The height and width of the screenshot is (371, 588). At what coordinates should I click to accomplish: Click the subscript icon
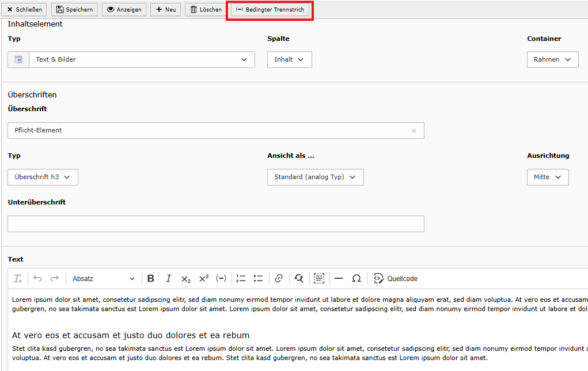point(185,279)
